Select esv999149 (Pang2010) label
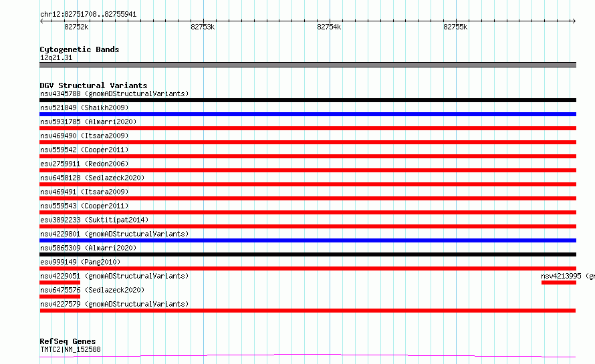Viewport: 595px width, 364px height. point(80,262)
